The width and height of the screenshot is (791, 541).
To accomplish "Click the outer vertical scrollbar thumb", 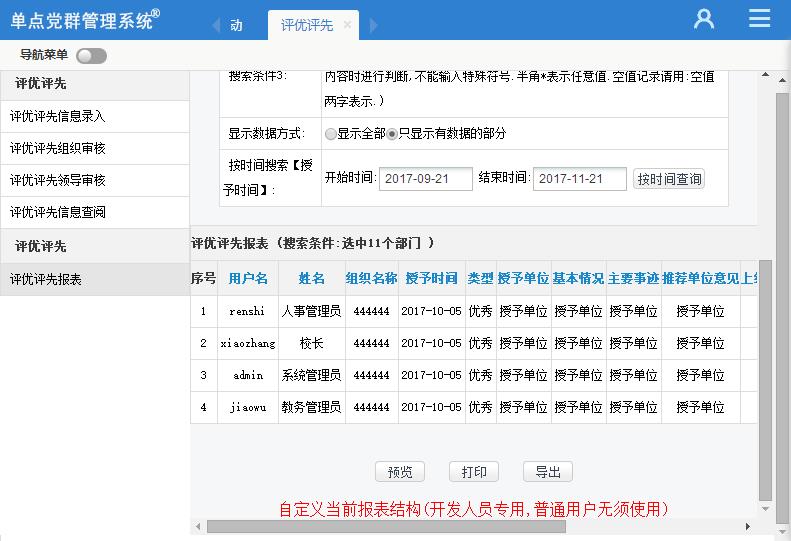I will coord(782,308).
